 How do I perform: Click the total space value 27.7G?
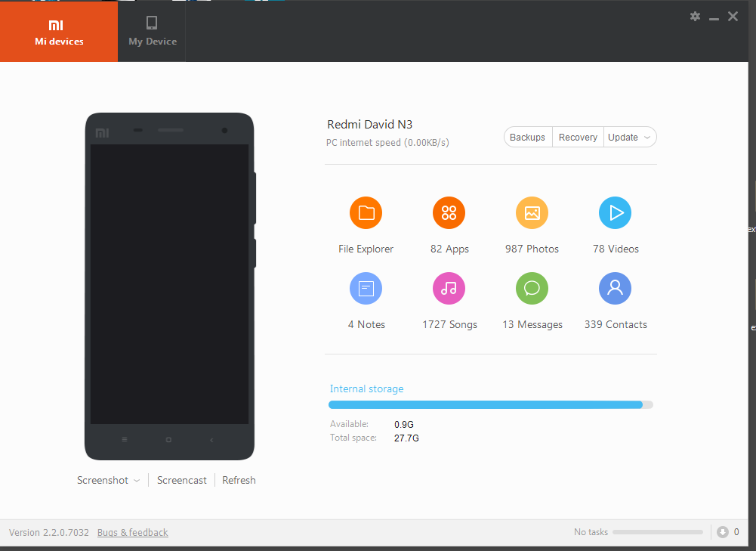(406, 438)
